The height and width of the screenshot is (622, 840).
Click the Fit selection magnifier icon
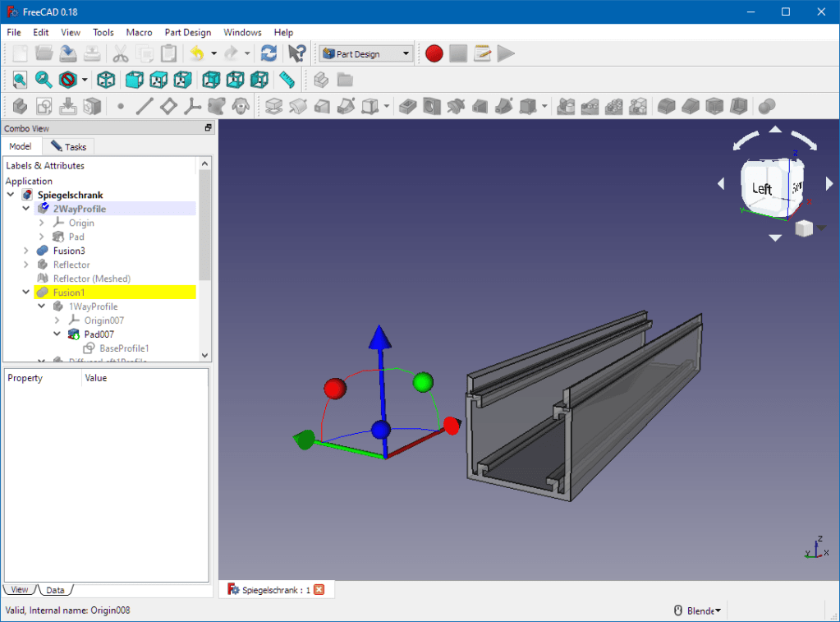coord(43,80)
